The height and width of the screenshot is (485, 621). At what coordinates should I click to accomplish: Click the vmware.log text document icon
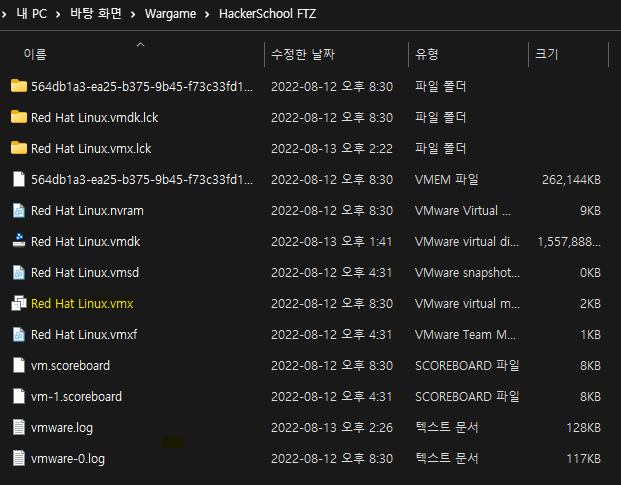click(19, 427)
